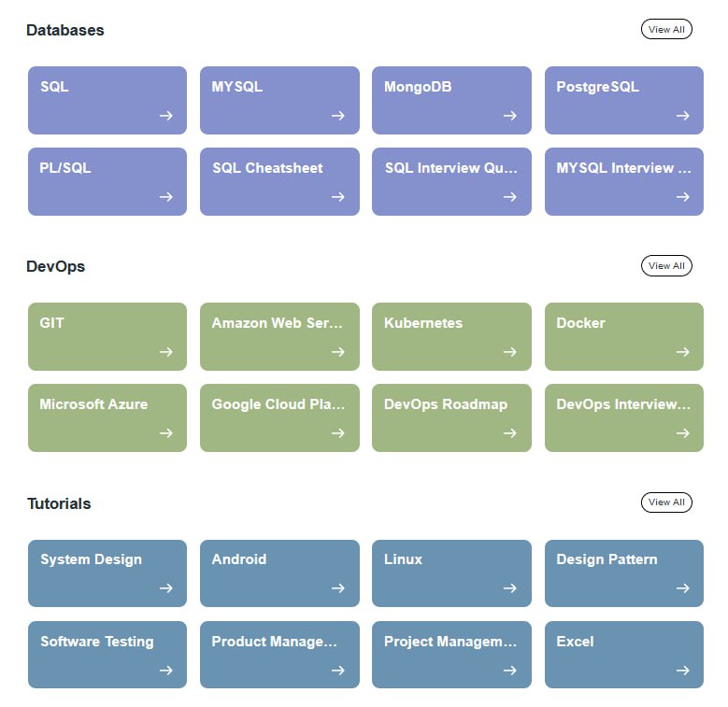728x707 pixels.
Task: Select the Design Pattern tutorial
Action: click(x=623, y=572)
